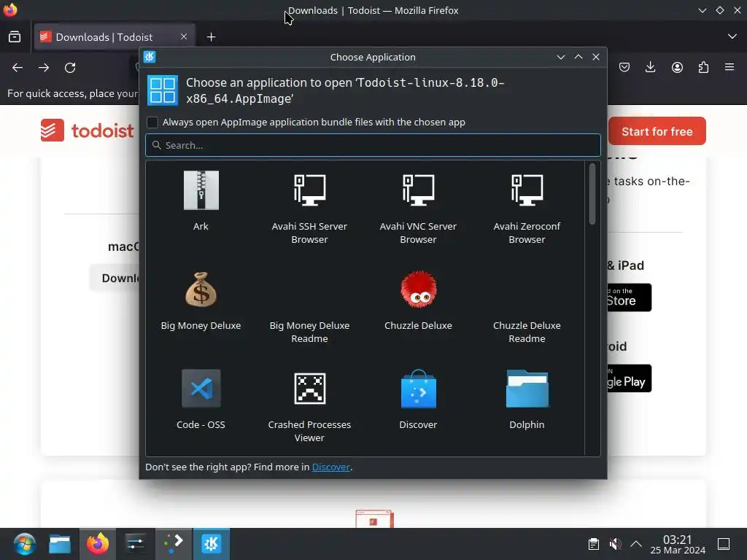This screenshot has width=747, height=560.
Task: Select Chuzzle Deluxe Readme entry
Action: [527, 332]
